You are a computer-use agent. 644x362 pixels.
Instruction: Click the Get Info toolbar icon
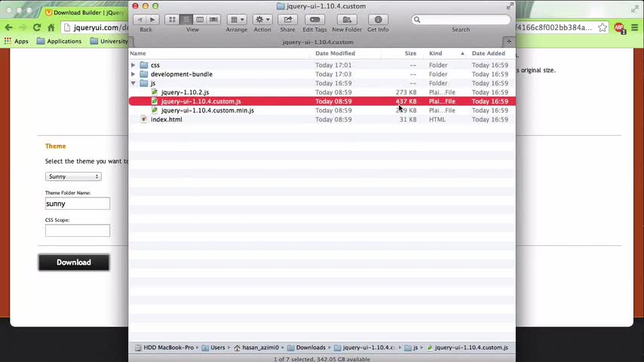click(x=378, y=20)
